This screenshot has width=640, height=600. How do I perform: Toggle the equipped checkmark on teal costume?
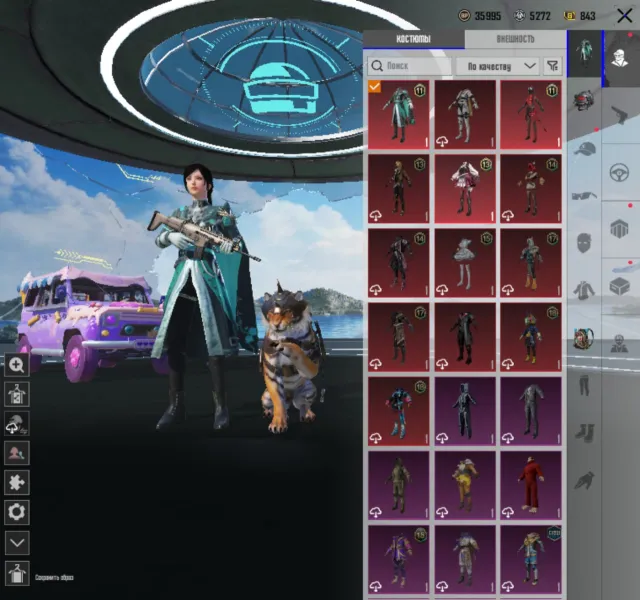pyautogui.click(x=375, y=87)
